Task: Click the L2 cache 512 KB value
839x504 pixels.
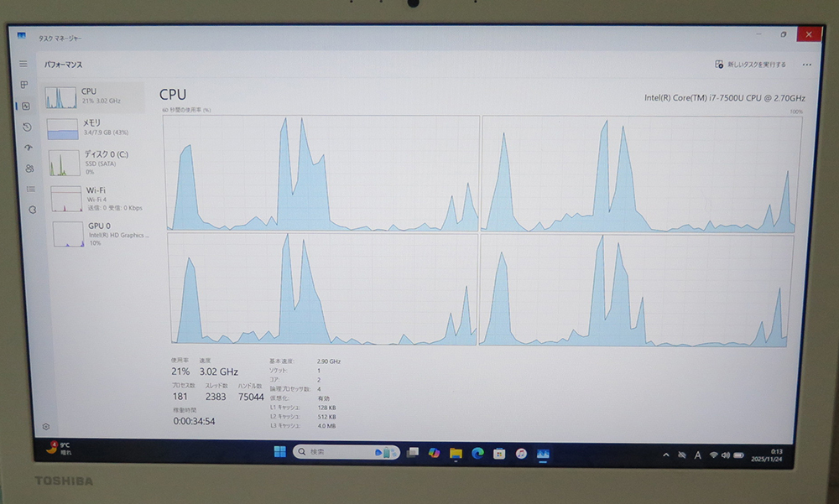Action: [327, 417]
